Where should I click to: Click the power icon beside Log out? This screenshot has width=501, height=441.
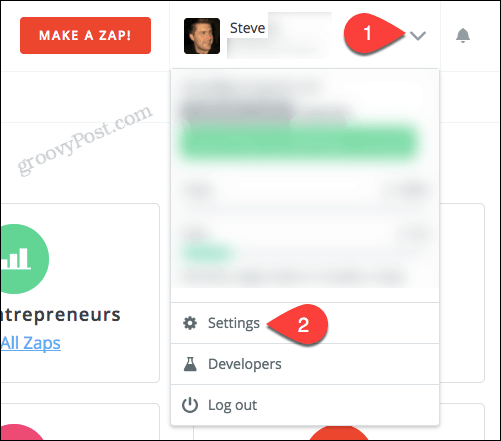point(190,405)
